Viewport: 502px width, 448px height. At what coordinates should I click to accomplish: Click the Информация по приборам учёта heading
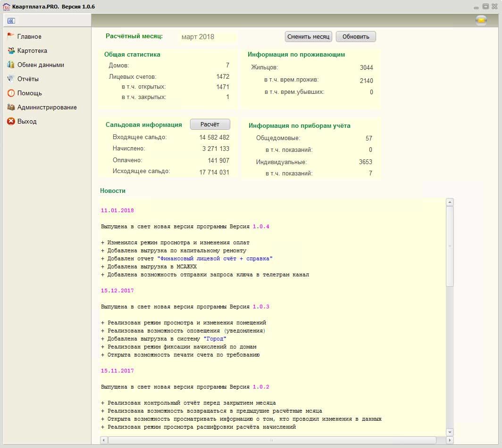[x=300, y=126]
